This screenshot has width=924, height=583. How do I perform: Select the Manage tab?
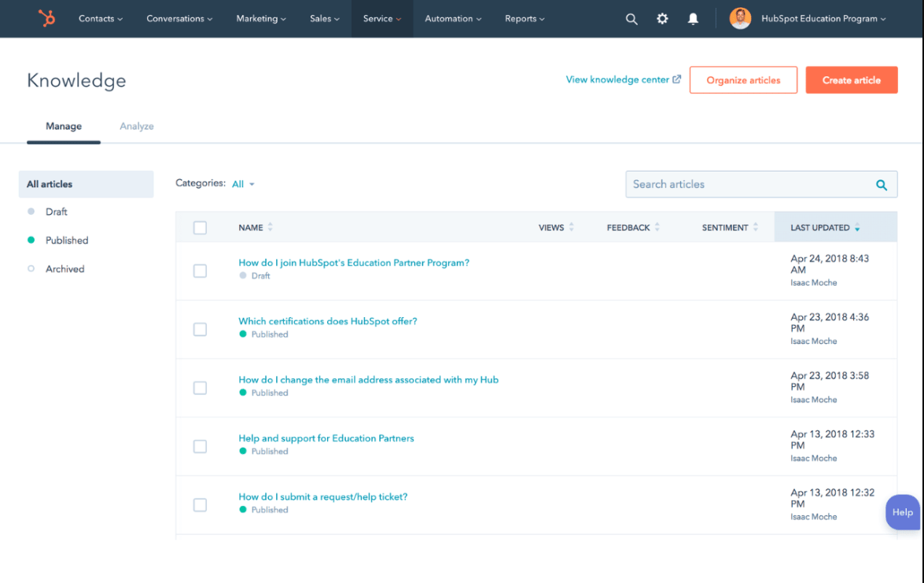tap(63, 126)
